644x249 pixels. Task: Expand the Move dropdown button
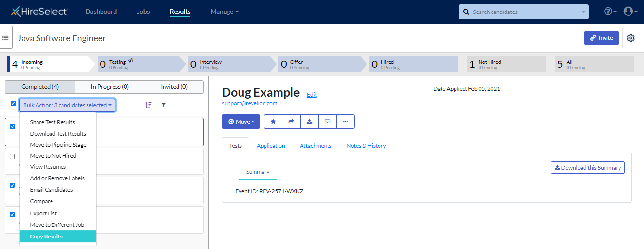coord(241,122)
